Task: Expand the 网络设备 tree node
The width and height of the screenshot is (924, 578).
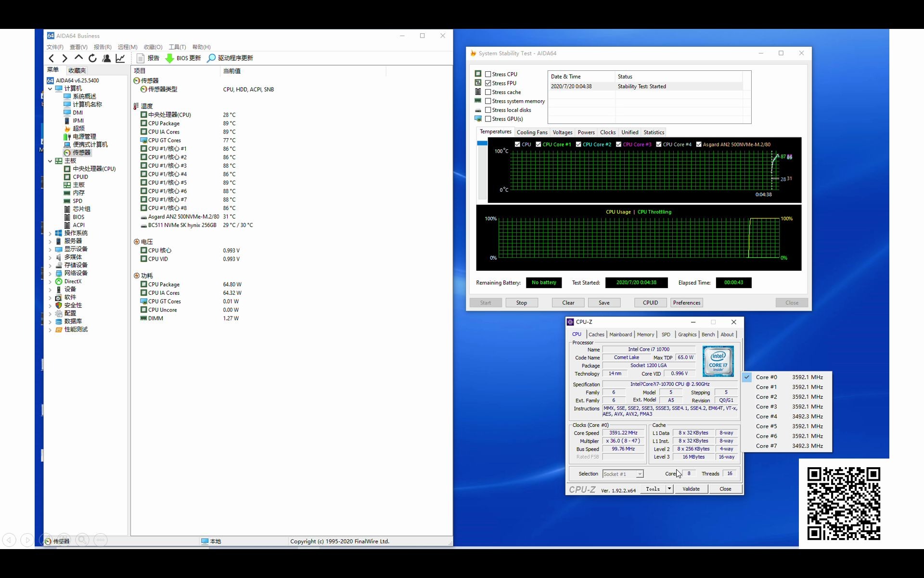Action: (50, 274)
